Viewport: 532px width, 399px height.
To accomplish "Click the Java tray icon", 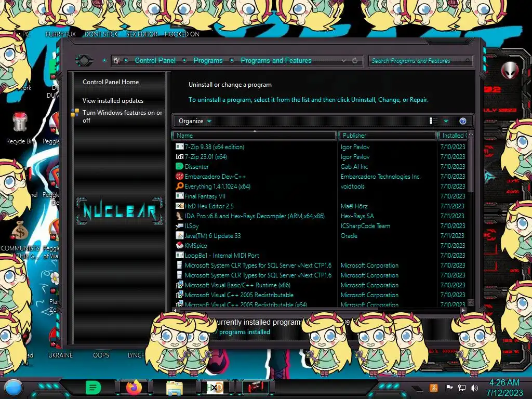I will tap(433, 388).
